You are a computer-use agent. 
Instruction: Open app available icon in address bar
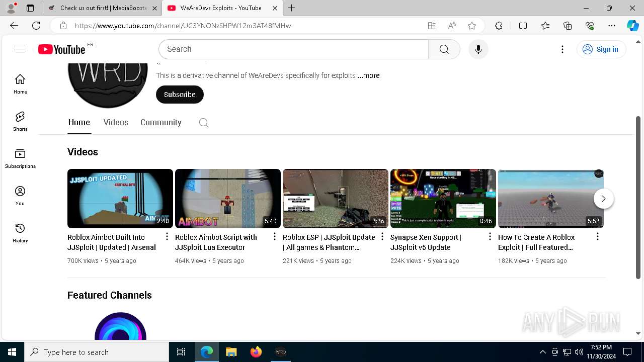click(432, 26)
